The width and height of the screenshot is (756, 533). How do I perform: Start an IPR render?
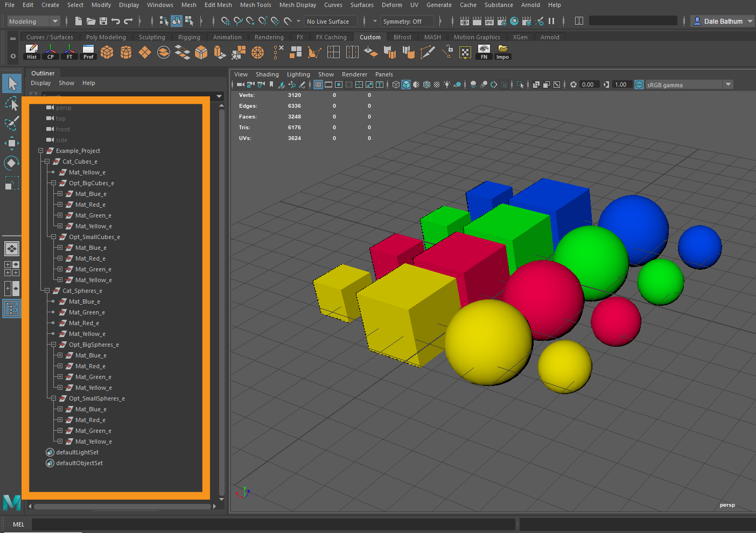pyautogui.click(x=489, y=21)
